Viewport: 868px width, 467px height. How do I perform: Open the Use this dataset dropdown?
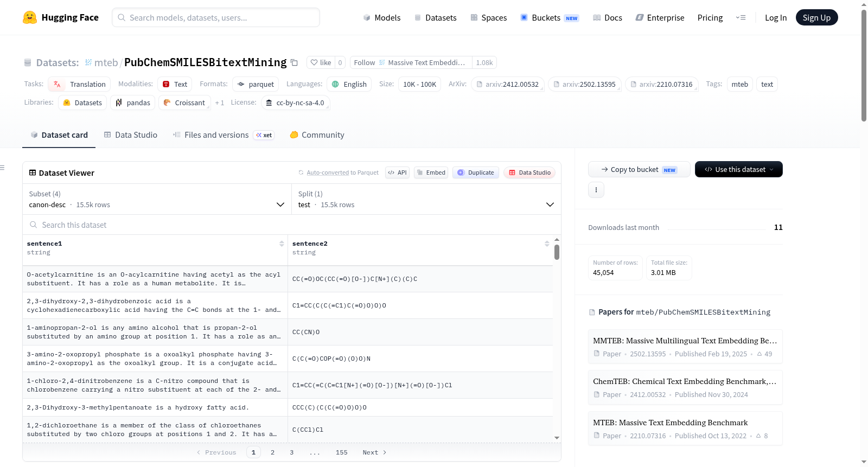739,169
